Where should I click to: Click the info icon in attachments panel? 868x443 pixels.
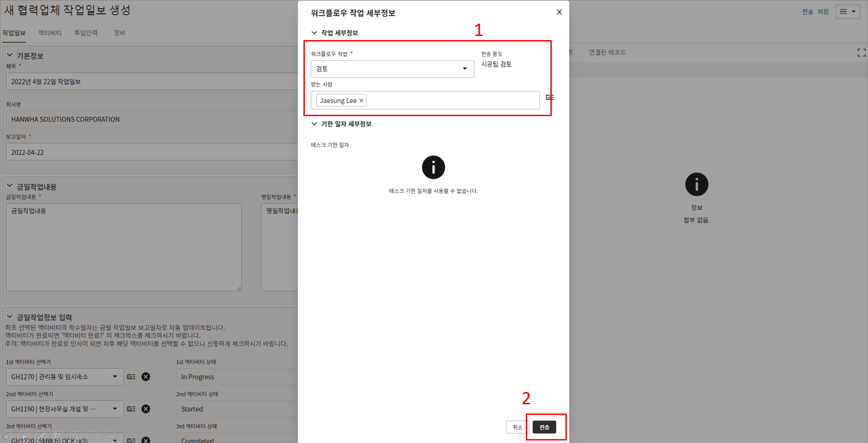696,184
